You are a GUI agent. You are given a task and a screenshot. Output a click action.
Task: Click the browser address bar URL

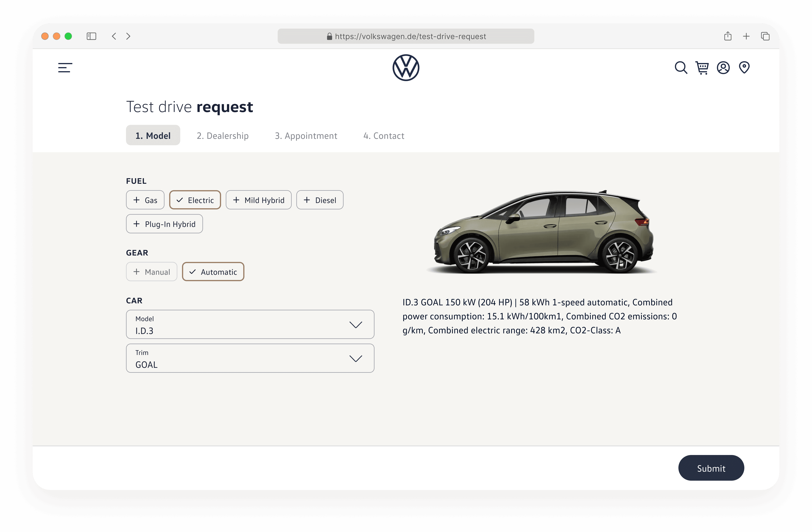406,36
